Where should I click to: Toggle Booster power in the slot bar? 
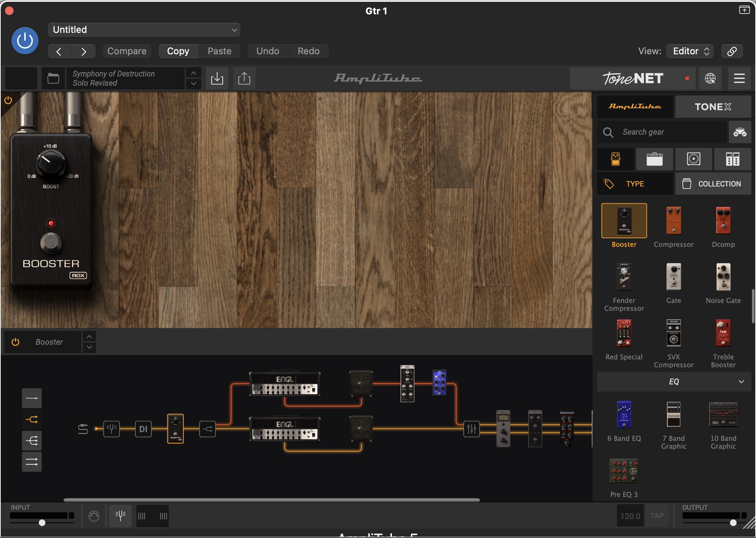click(15, 342)
